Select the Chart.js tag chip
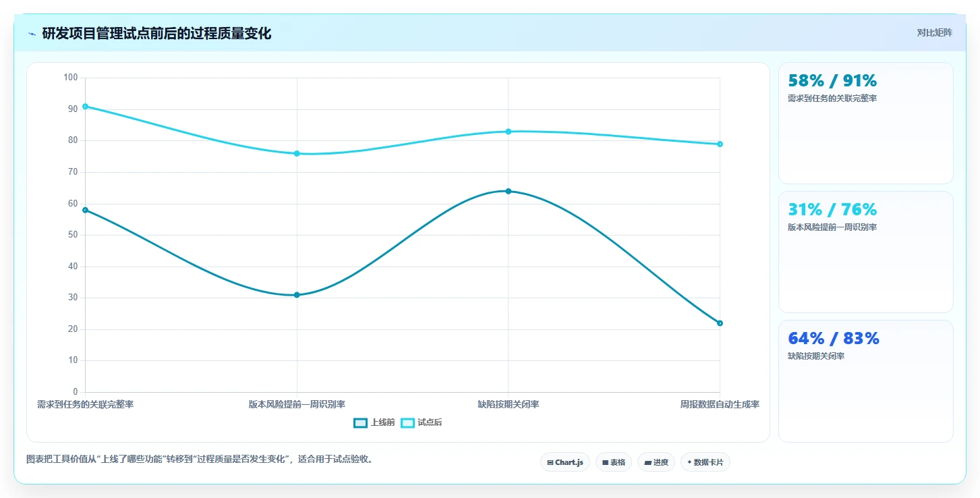Screen dimensions: 980x498 [565, 462]
